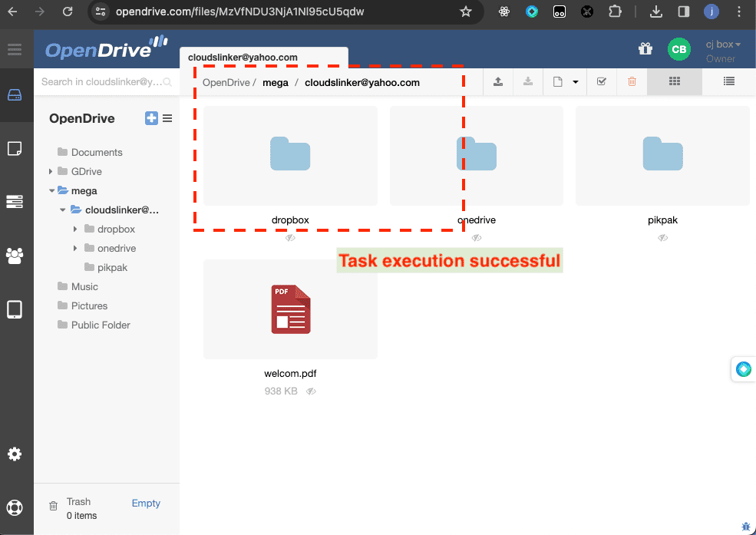This screenshot has height=535, width=756.
Task: Open the dropbox folder thumbnail
Action: [x=290, y=156]
